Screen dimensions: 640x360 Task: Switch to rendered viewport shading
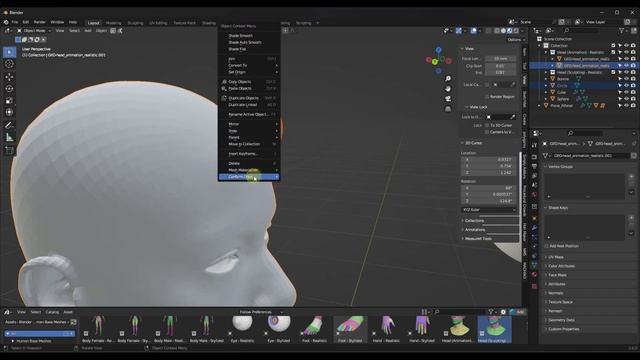[516, 31]
